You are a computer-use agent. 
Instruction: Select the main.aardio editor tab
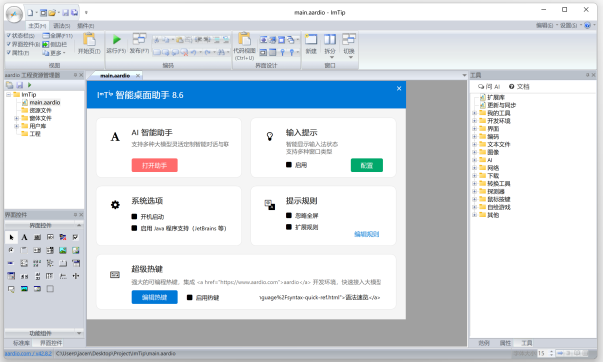(115, 76)
